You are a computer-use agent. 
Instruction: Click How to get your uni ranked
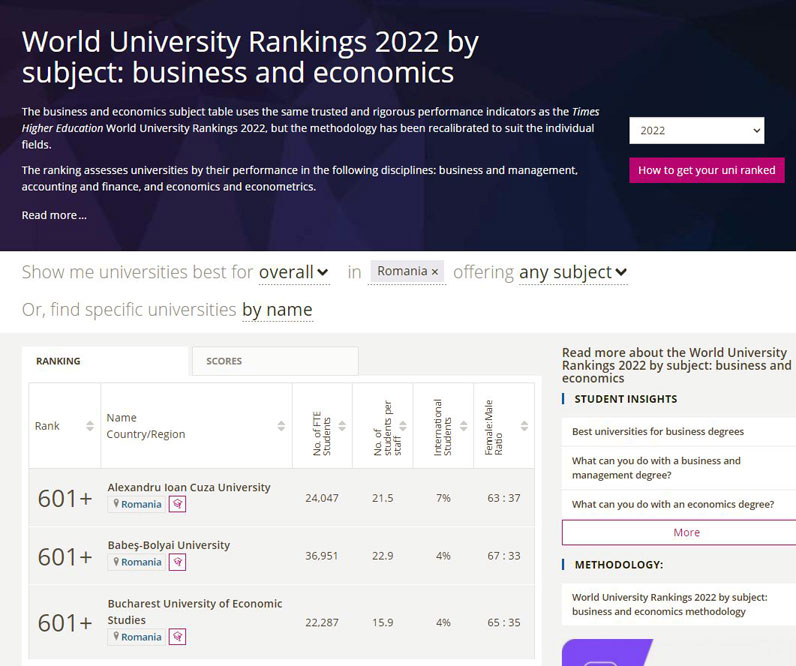click(x=707, y=170)
